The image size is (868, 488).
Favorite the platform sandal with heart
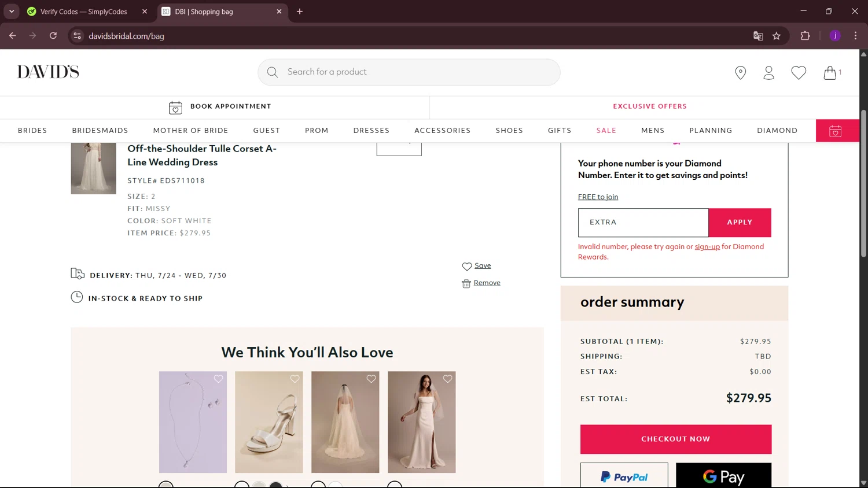pos(295,379)
